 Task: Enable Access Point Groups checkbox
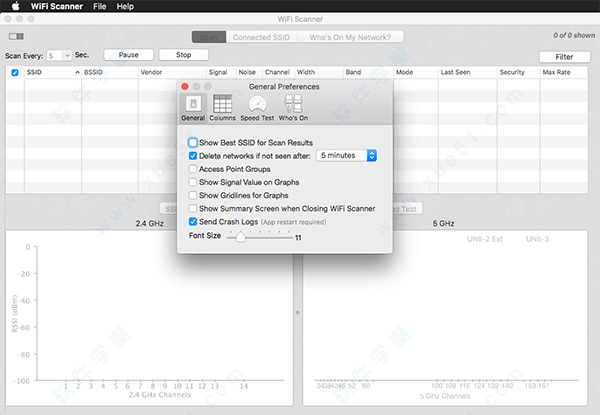193,169
